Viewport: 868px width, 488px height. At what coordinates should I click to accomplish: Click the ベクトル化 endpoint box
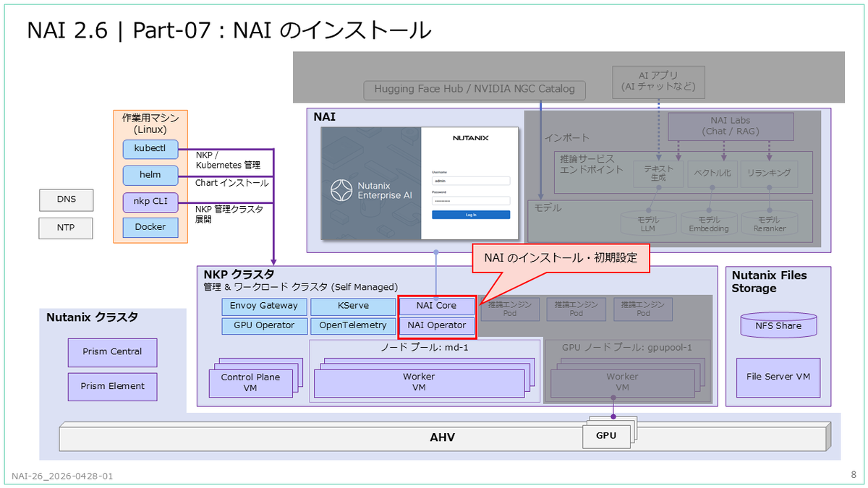pos(712,174)
